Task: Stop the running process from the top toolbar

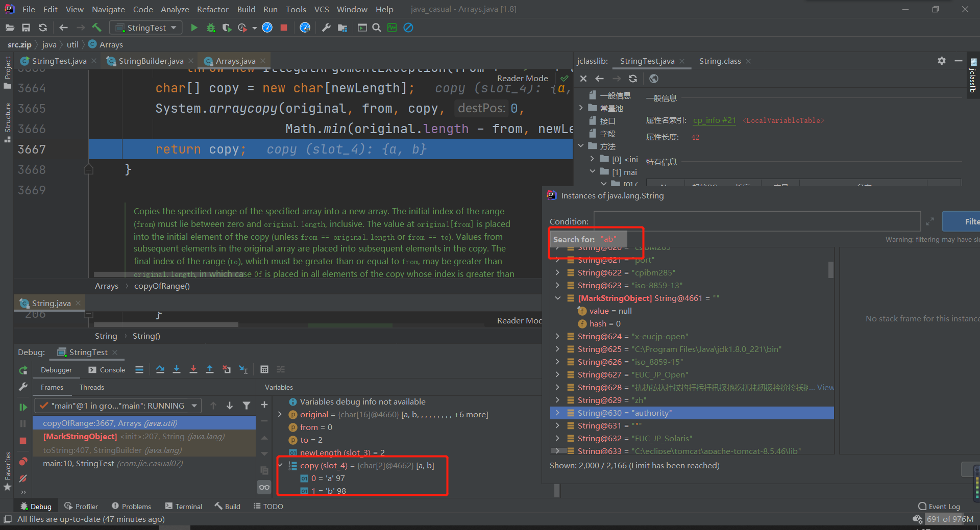Action: [284, 28]
